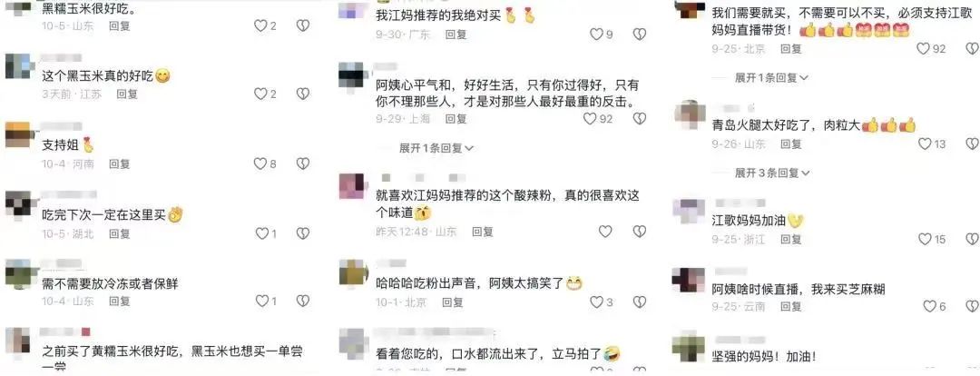Like the comment 这个黑玉米真的好吃
Screen dimensions: 980x376
(260, 94)
